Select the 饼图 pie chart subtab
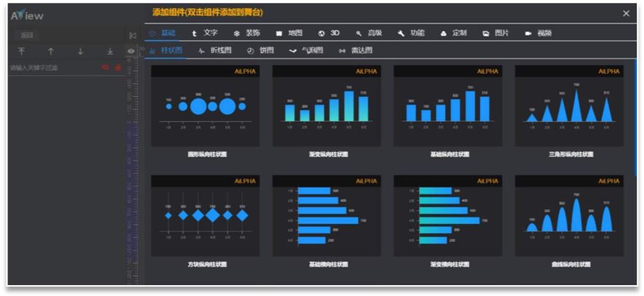This screenshot has width=644, height=296. click(x=260, y=51)
